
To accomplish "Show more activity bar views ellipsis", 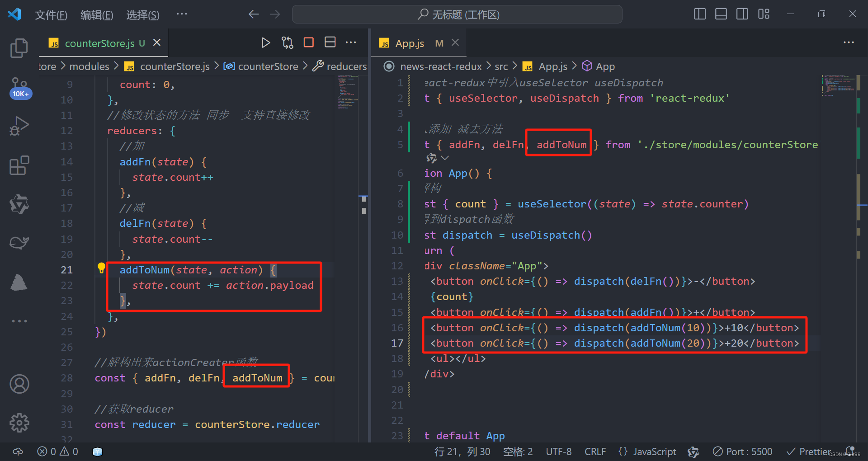I will (19, 321).
